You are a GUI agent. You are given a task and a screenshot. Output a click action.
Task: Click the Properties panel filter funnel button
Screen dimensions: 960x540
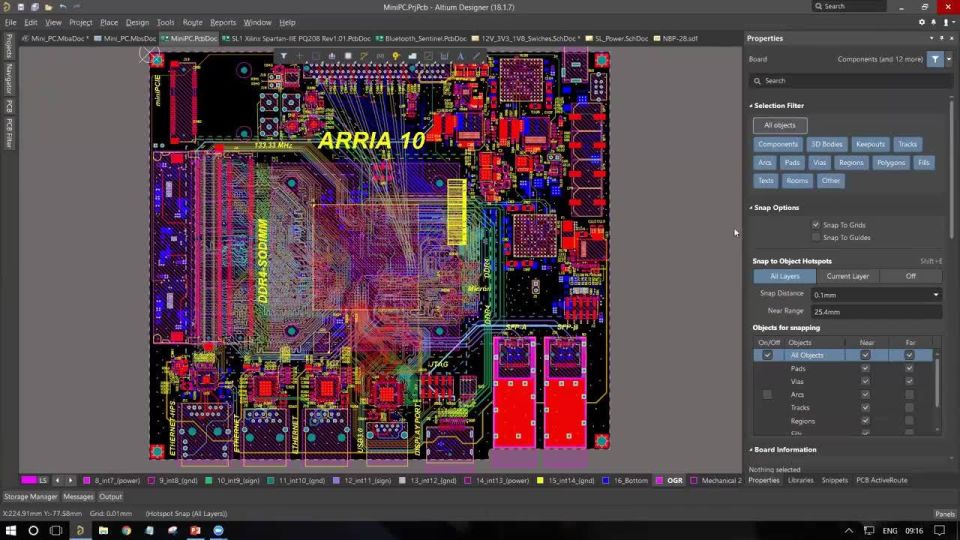(935, 59)
